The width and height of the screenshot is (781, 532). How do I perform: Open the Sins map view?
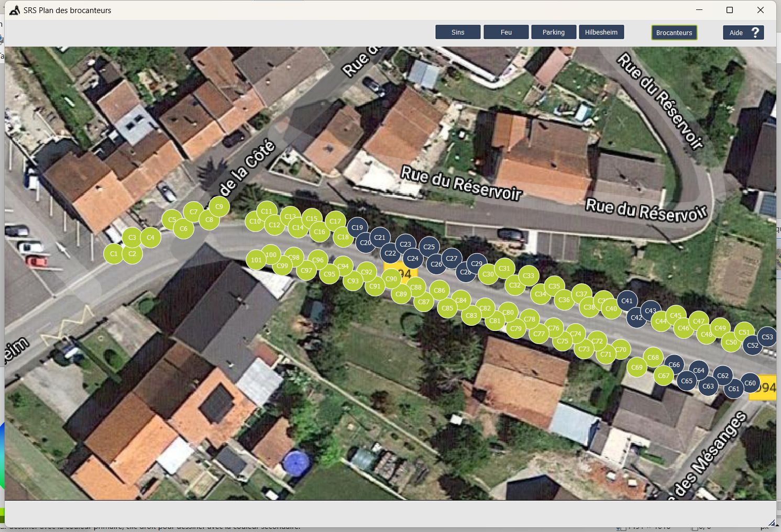coord(458,32)
